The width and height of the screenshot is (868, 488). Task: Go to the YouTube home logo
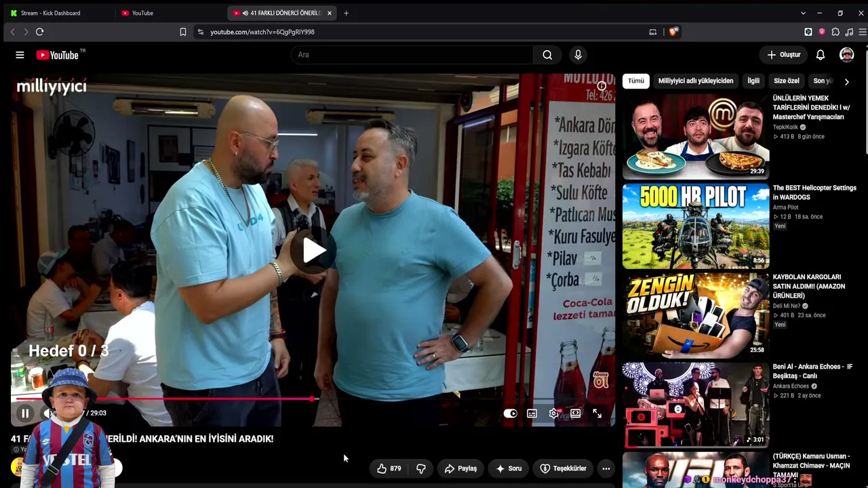click(x=58, y=55)
